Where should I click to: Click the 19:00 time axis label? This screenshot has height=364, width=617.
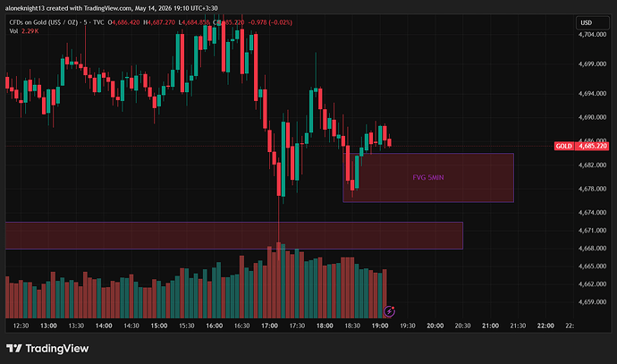[380, 326]
